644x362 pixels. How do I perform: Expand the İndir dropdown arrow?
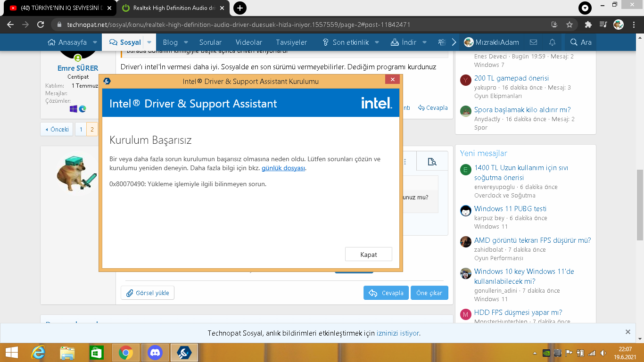tap(424, 42)
